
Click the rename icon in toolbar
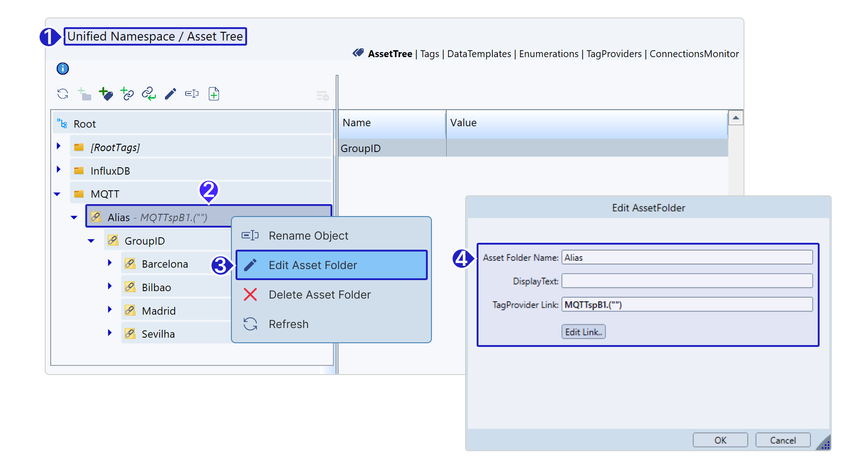coord(192,94)
